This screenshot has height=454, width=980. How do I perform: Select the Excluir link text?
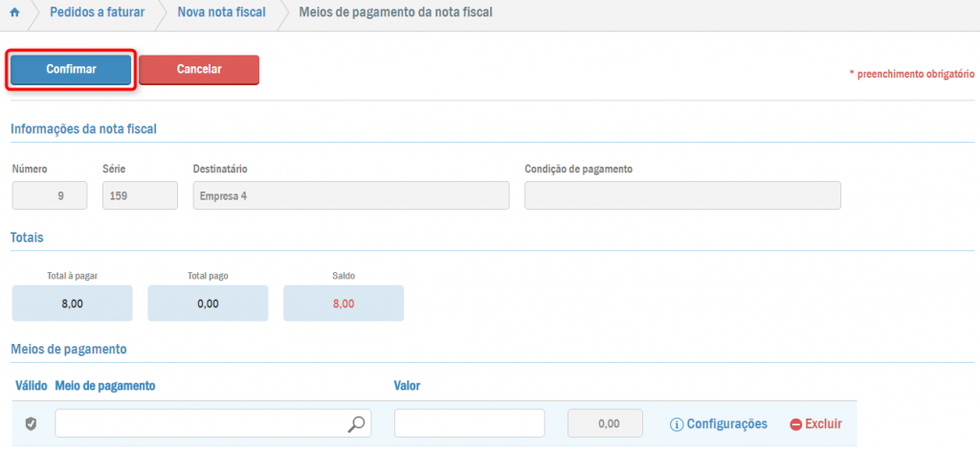point(823,423)
